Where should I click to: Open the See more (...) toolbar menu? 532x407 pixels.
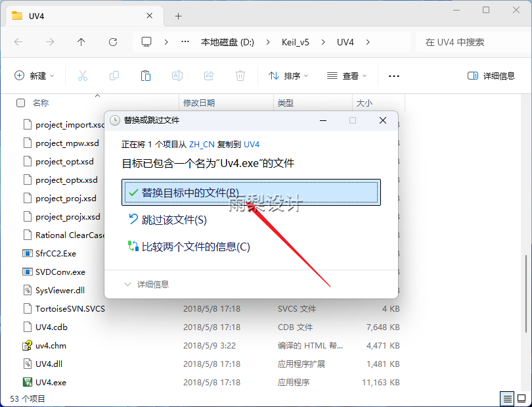tap(393, 75)
